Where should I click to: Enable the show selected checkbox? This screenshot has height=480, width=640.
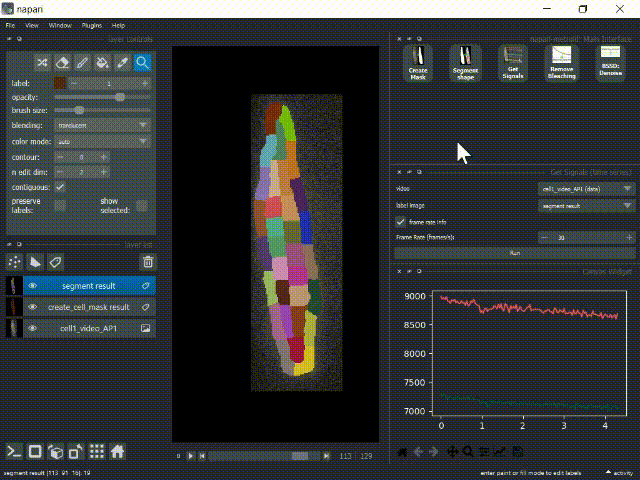point(142,205)
